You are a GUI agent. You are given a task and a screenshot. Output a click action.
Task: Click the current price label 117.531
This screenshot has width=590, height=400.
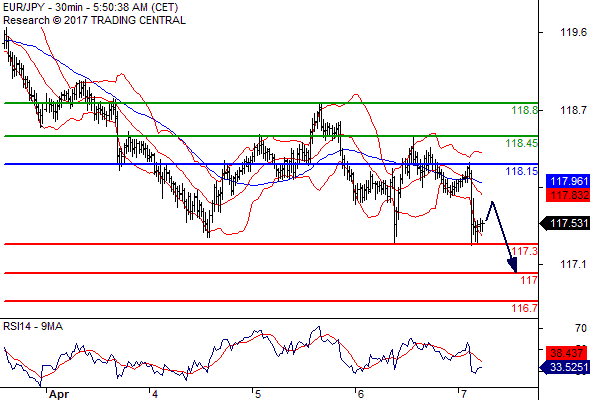pos(565,224)
